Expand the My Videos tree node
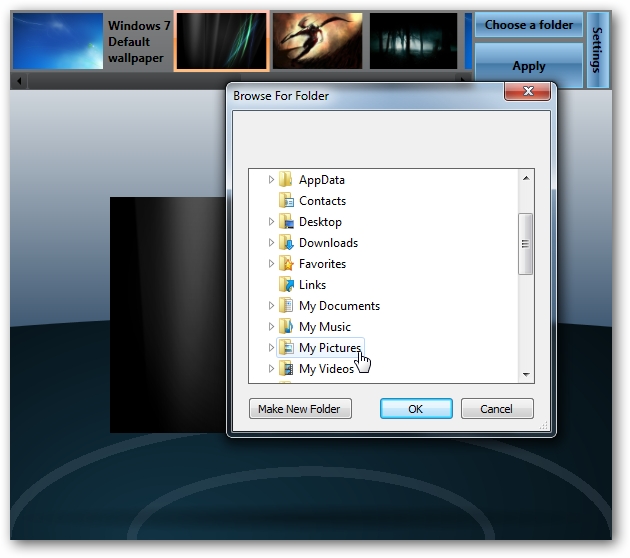The image size is (630, 558). coord(271,368)
